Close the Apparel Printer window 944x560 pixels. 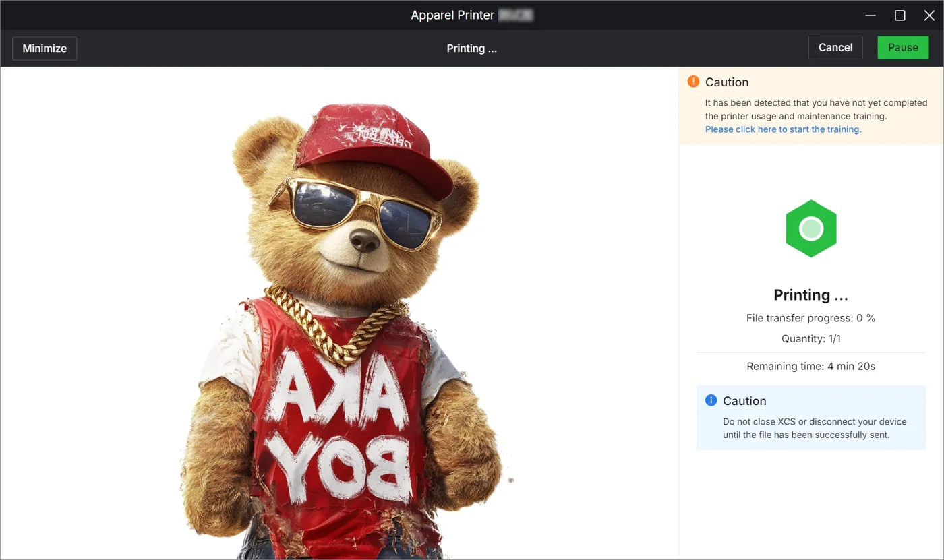928,15
